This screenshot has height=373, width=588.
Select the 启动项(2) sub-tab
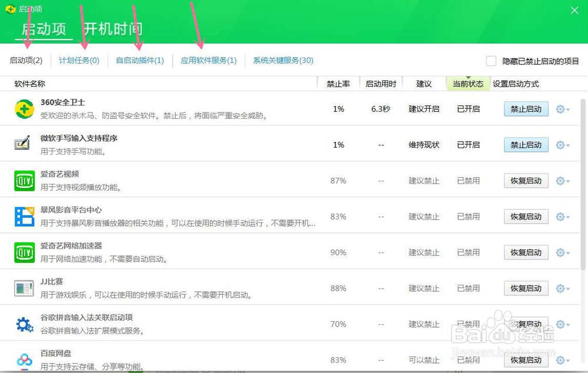[26, 61]
